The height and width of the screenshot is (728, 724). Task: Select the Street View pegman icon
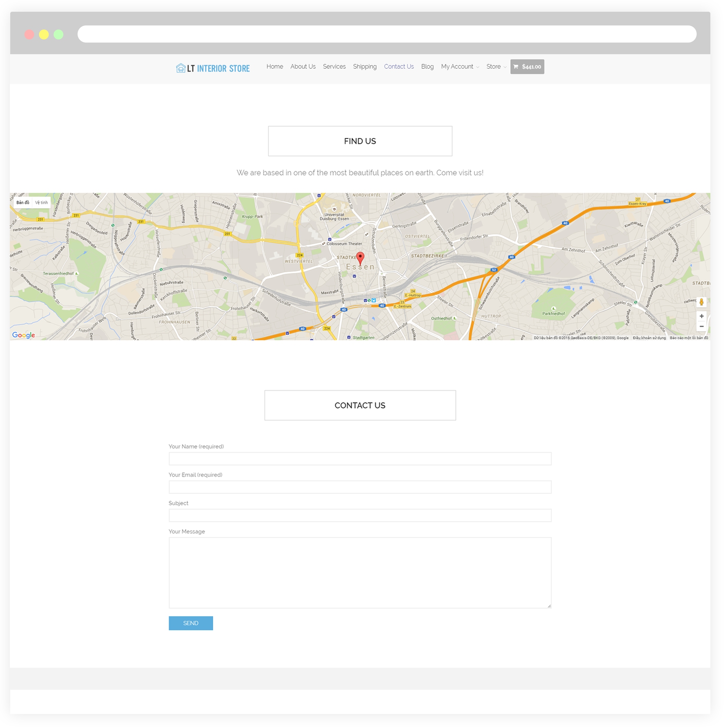701,302
